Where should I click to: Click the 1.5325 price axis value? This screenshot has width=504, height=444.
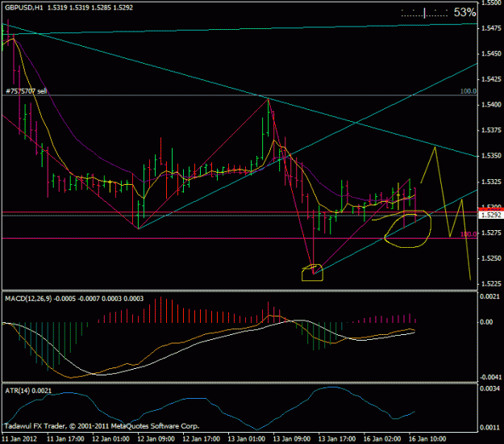point(491,182)
